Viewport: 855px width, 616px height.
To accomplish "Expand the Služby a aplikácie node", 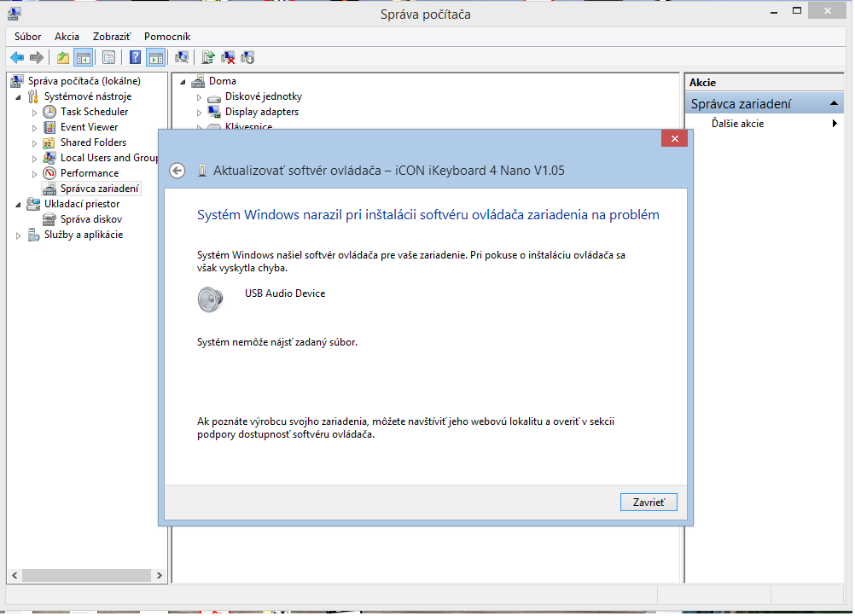I will coord(18,235).
